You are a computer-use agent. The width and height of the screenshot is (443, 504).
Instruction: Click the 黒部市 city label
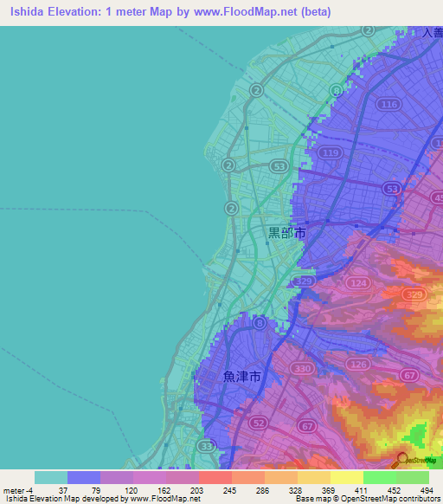point(287,233)
